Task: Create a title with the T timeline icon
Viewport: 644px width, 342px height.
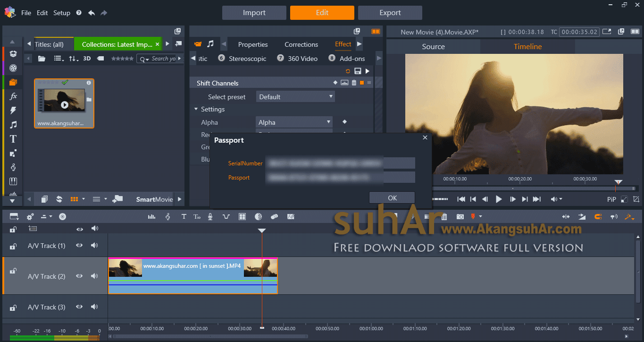Action: point(184,217)
